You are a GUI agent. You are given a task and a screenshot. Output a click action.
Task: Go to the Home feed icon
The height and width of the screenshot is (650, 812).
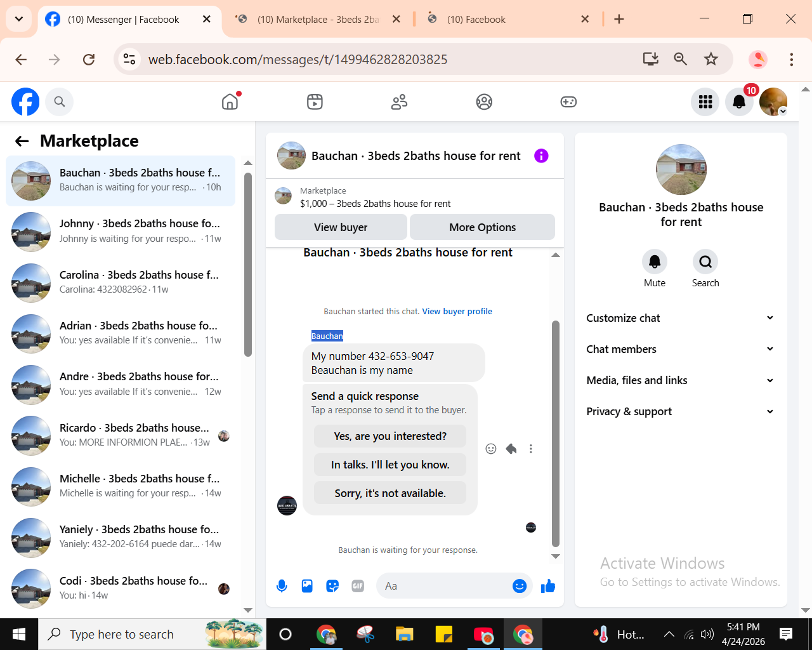230,102
